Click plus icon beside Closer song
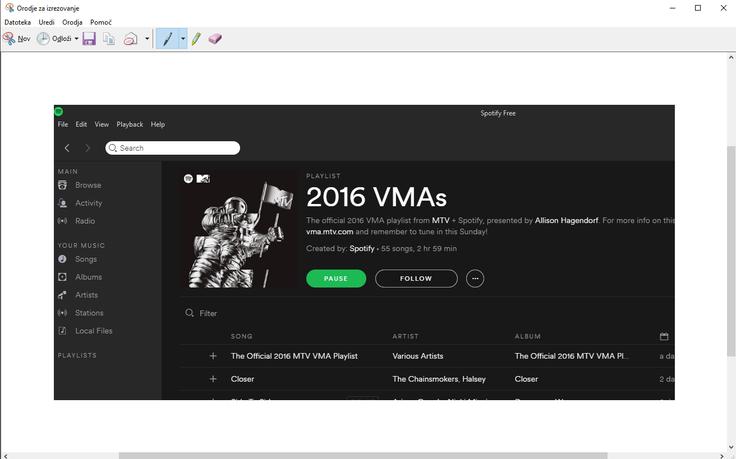This screenshot has height=459, width=736. pos(213,379)
